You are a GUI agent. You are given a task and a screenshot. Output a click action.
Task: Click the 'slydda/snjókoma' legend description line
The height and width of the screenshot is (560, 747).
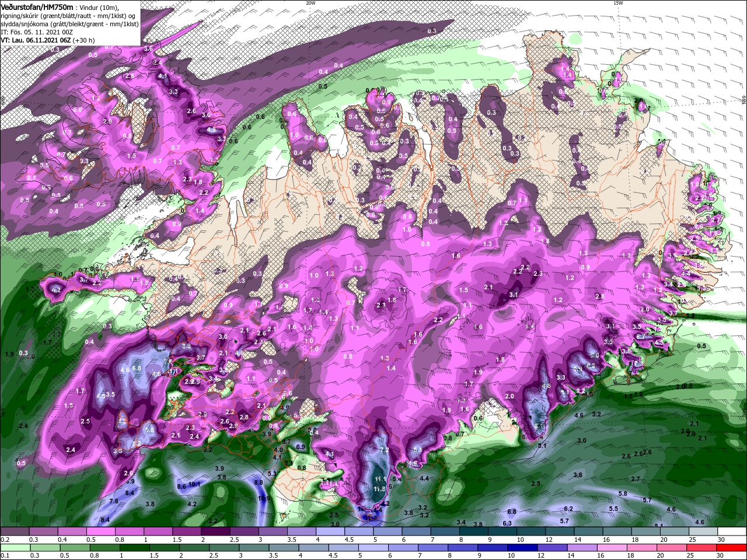tap(70, 24)
